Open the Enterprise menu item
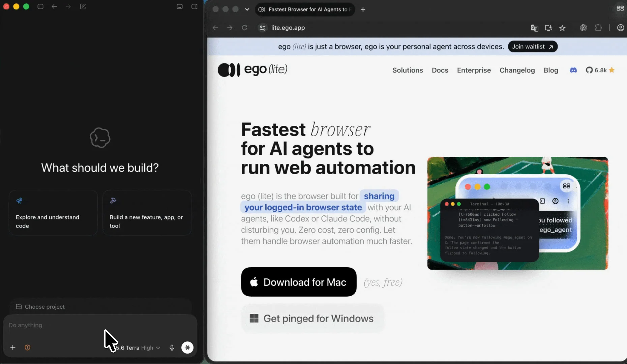 tap(474, 70)
